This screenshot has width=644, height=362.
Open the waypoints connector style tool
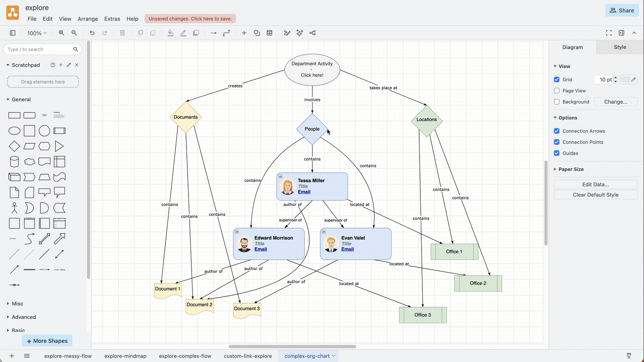click(x=226, y=33)
